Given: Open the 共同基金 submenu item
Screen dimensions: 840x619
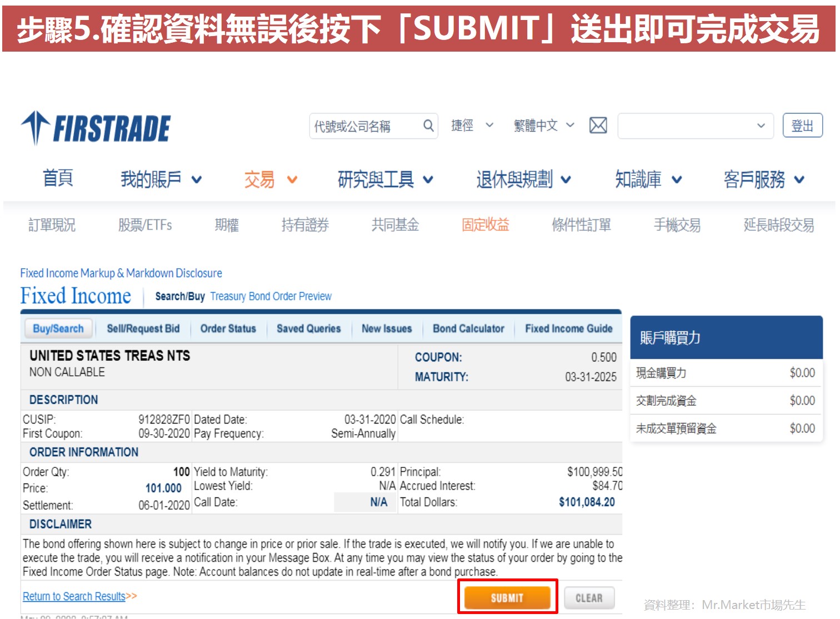Looking at the screenshot, I should 395,225.
